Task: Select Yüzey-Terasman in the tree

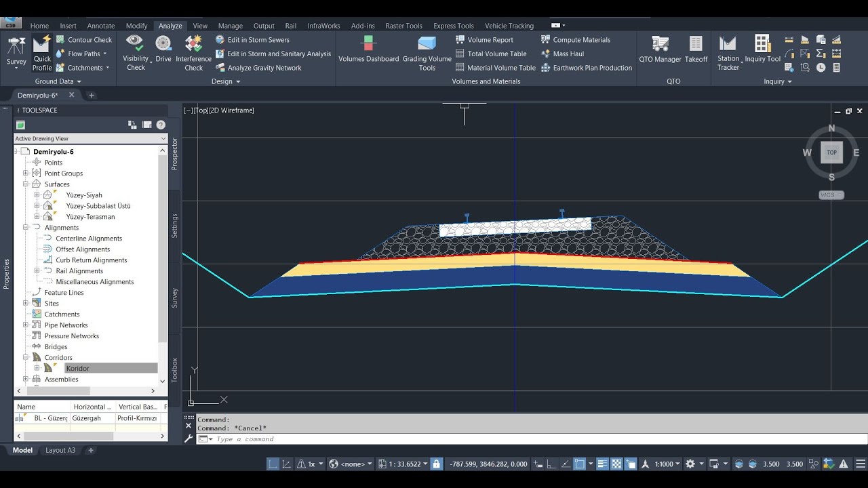Action: click(x=90, y=217)
